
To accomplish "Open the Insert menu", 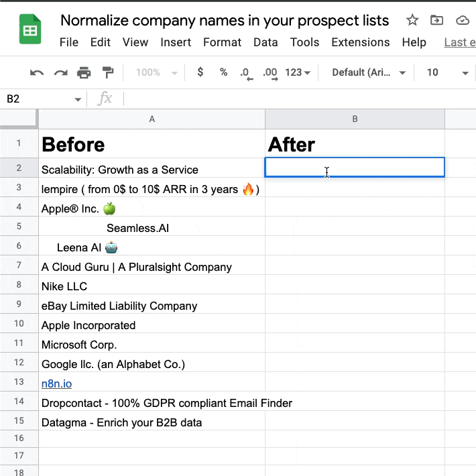I will click(176, 42).
